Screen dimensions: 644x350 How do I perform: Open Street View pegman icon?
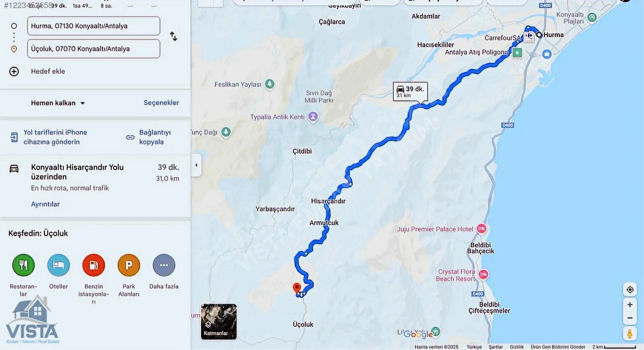coord(630,333)
